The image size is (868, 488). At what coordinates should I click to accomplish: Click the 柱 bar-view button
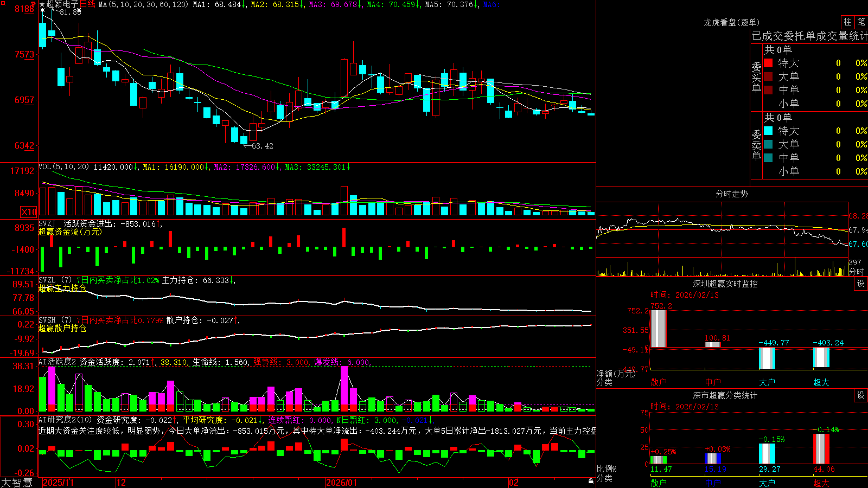847,22
